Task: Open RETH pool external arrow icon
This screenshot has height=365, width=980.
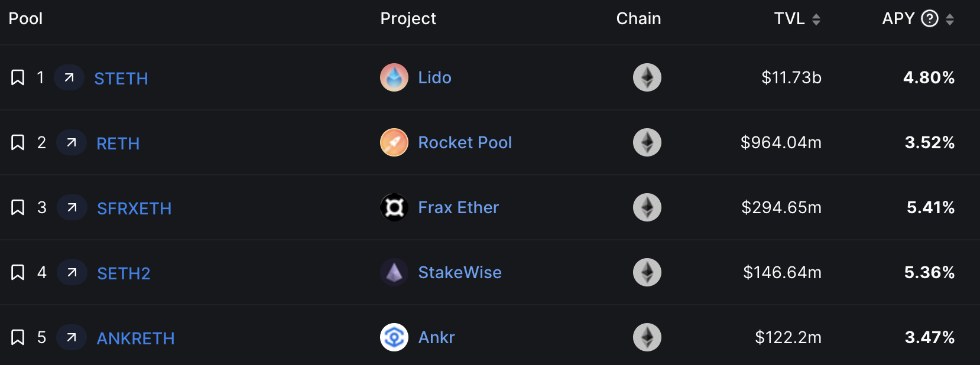Action: 72,142
